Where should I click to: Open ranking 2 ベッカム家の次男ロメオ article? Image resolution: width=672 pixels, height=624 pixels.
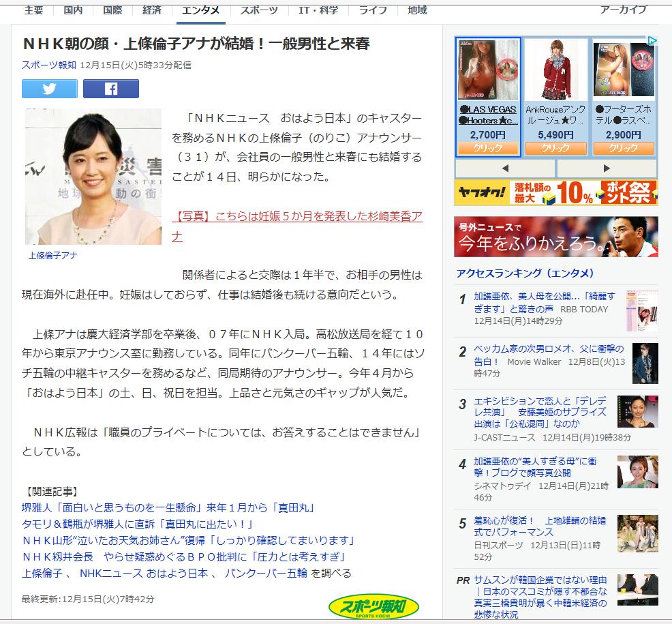tap(549, 355)
